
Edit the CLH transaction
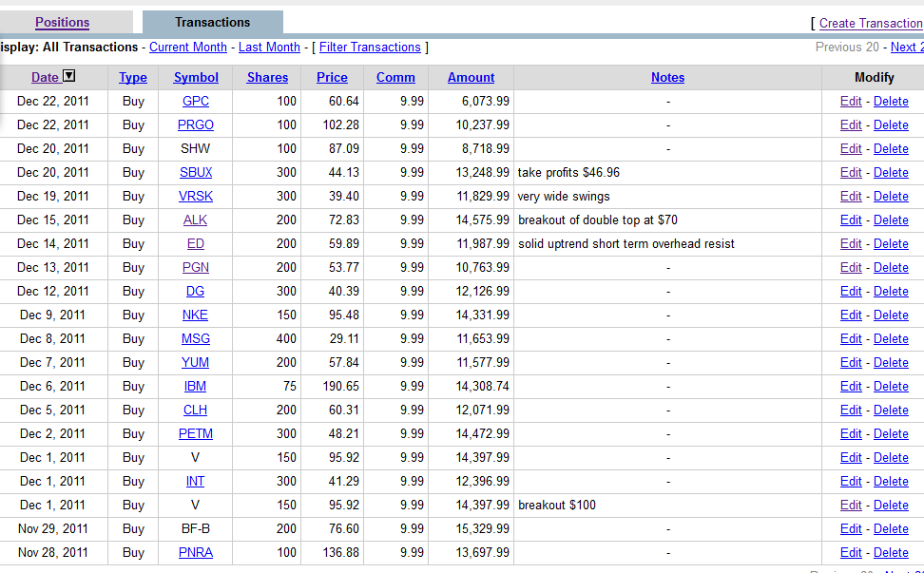tap(851, 410)
